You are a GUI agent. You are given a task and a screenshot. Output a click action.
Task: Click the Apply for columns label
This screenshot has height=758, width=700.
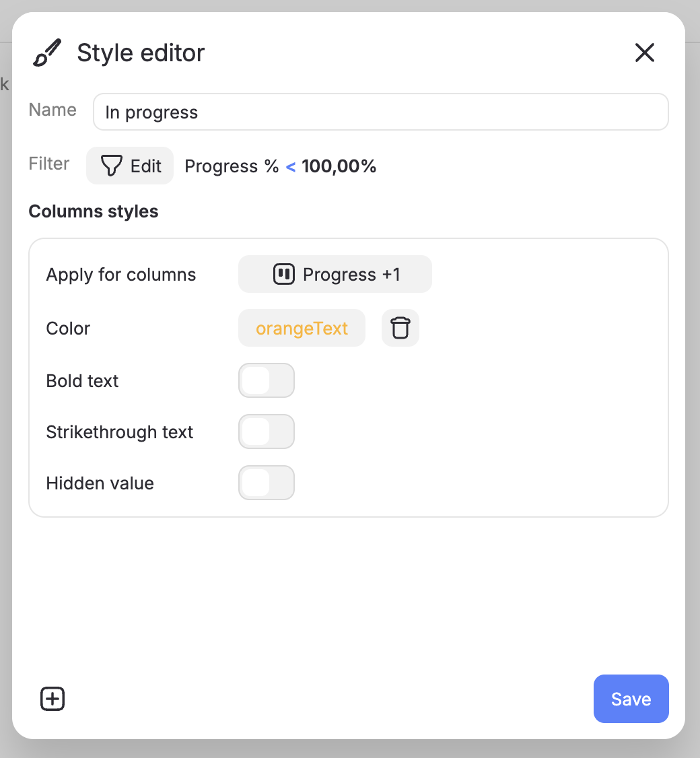121,275
